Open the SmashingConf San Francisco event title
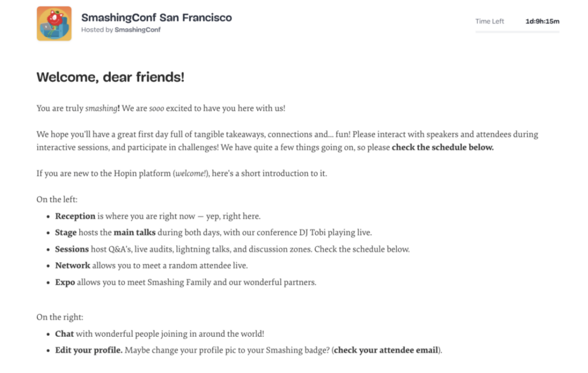This screenshot has width=588, height=373. click(156, 17)
